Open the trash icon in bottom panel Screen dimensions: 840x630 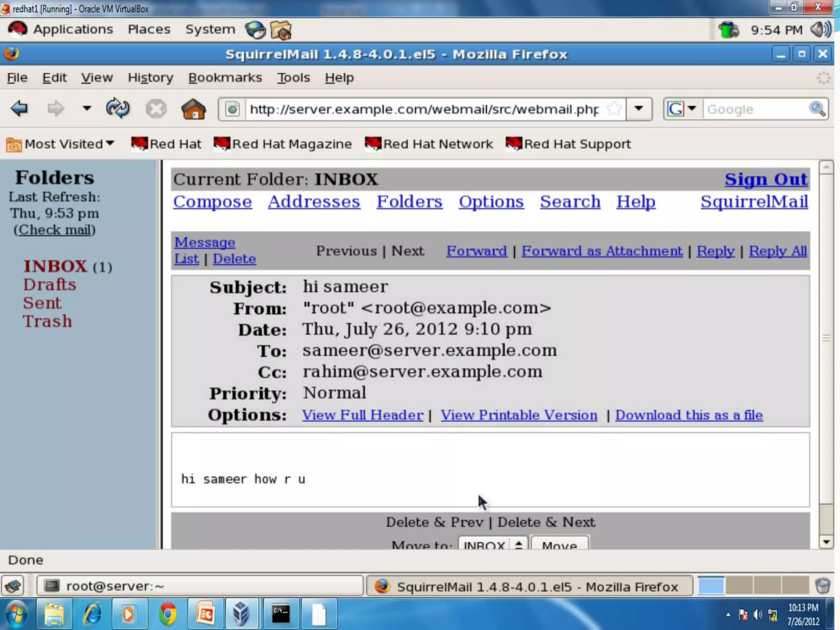[x=822, y=586]
